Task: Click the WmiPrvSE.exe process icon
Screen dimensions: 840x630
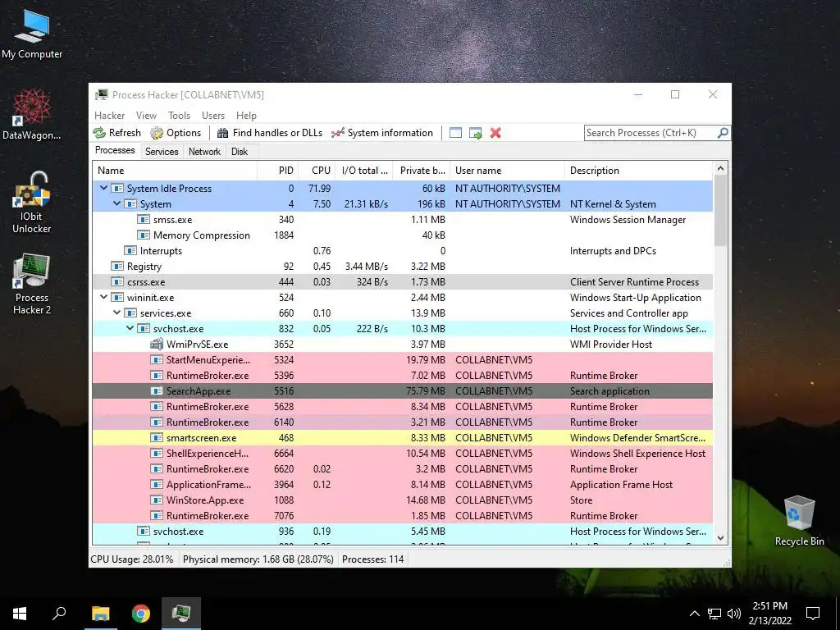Action: pyautogui.click(x=157, y=344)
